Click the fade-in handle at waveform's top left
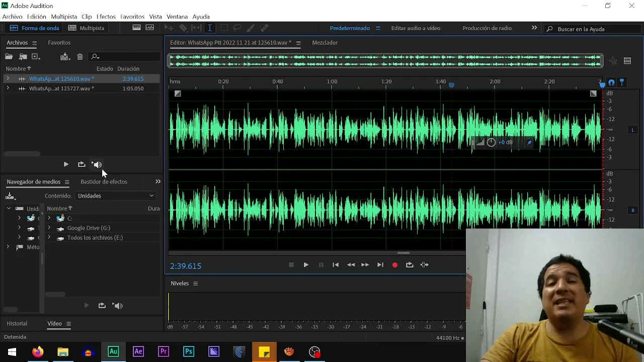Viewport: 644px width, 362px height. point(178,94)
